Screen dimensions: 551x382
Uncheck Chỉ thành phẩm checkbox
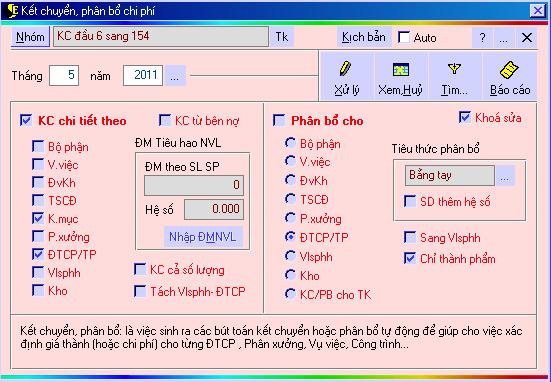(x=410, y=258)
